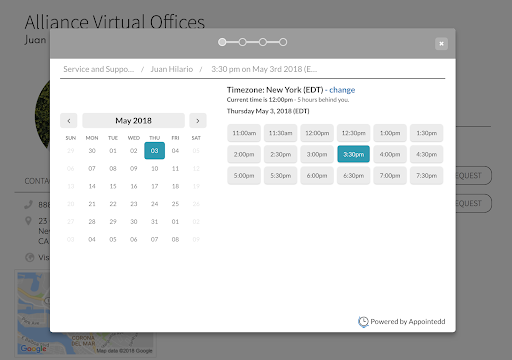Image resolution: width=512 pixels, height=360 pixels.
Task: Click the location pin icon on background page
Action: click(x=29, y=221)
